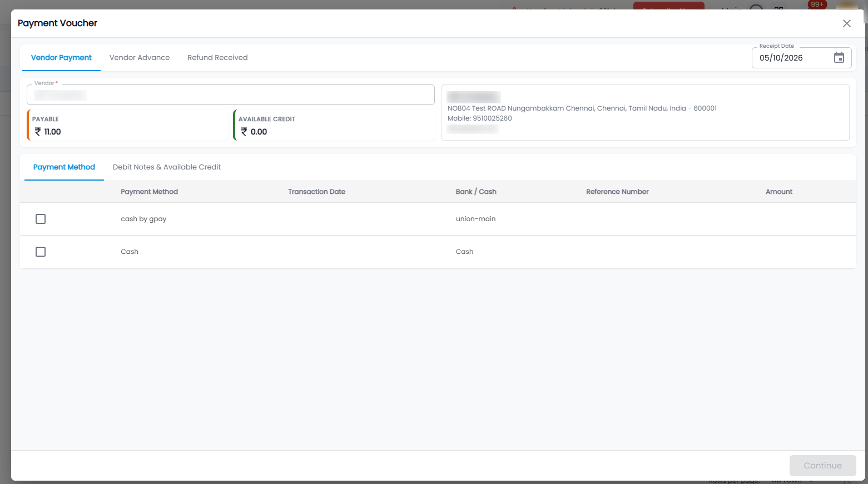Click the Payment Method column header
The image size is (868, 484).
[149, 192]
